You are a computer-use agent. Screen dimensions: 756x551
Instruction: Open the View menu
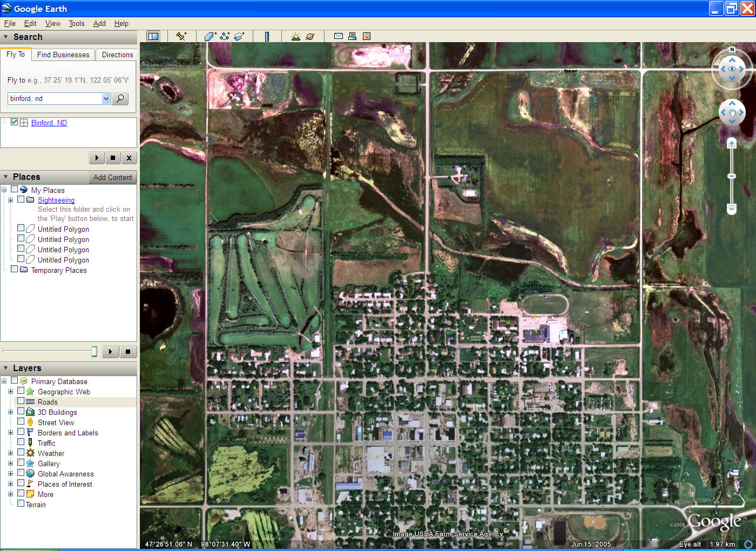pos(53,23)
